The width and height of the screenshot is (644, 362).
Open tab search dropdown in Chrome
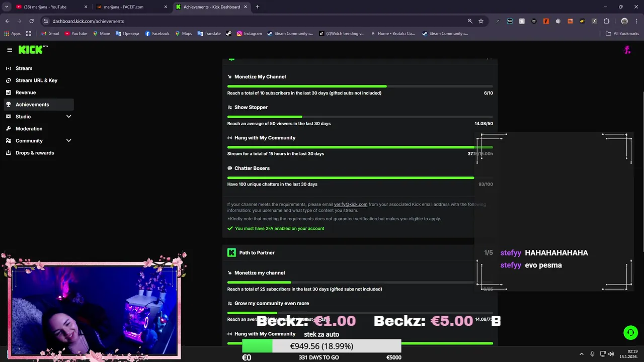[7, 7]
